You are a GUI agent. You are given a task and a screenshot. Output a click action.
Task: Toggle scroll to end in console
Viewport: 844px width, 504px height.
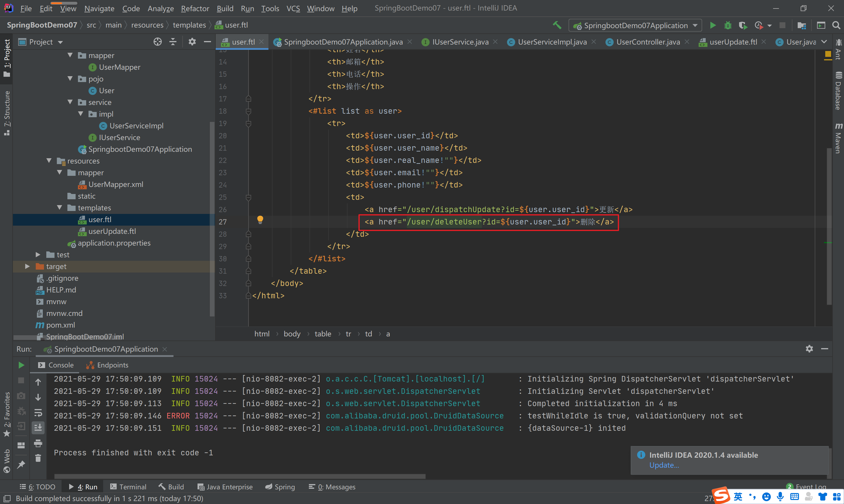(x=38, y=428)
